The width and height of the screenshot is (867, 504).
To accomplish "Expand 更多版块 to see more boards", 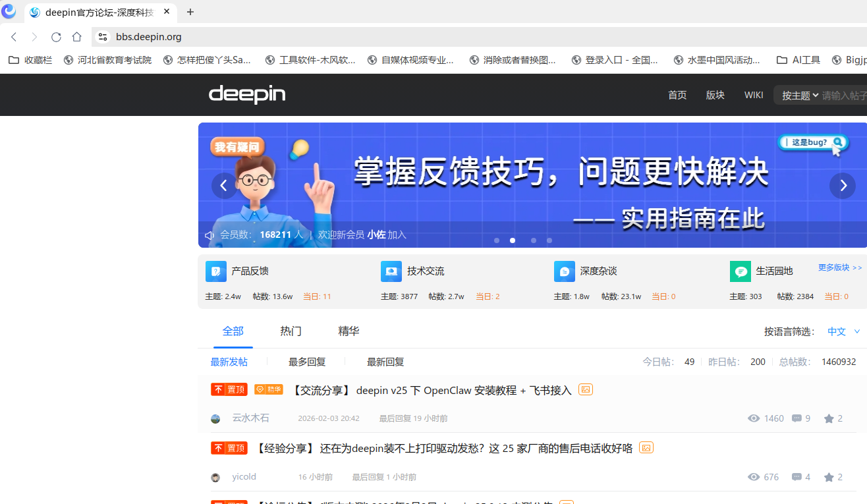I will point(840,267).
